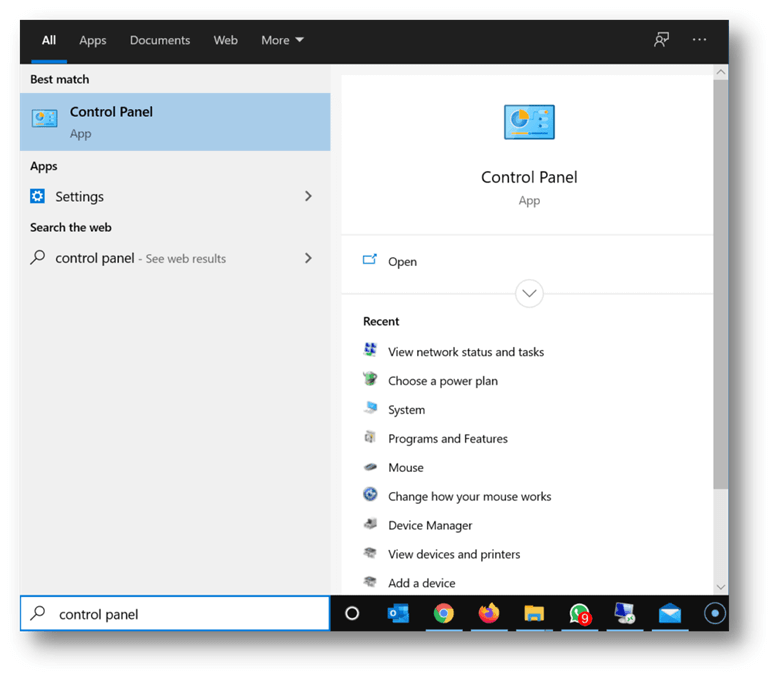775x678 pixels.
Task: Click Open for Control Panel
Action: point(402,262)
